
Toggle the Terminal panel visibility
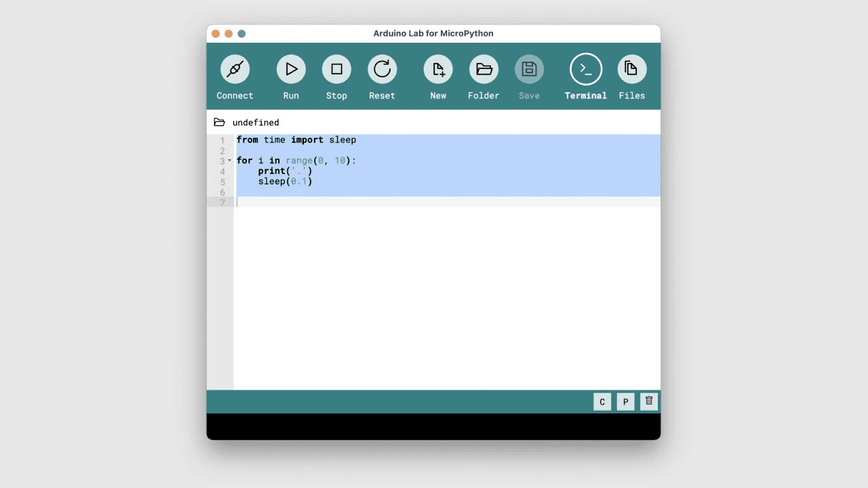pyautogui.click(x=585, y=68)
